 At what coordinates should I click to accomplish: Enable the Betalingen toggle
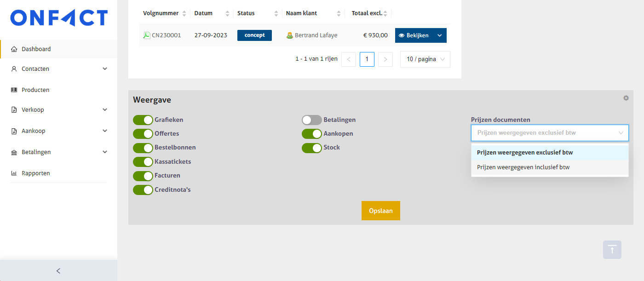pyautogui.click(x=312, y=120)
